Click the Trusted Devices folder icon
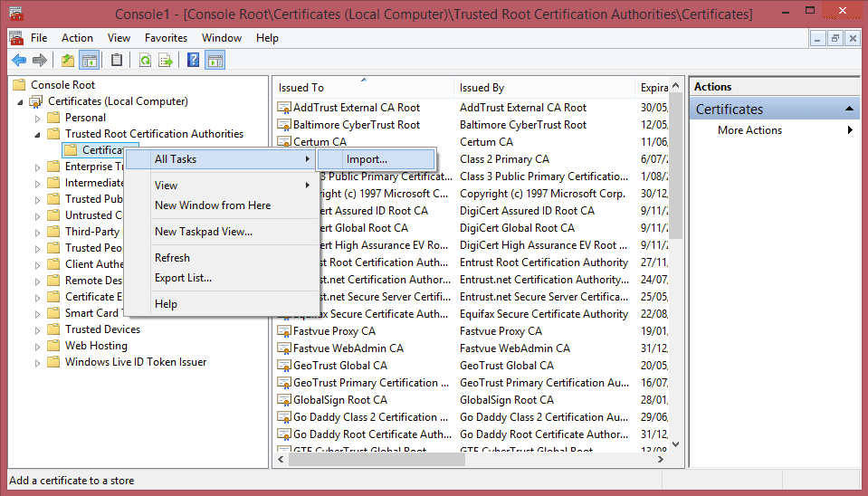Screen dimensions: 868x496 53,329
